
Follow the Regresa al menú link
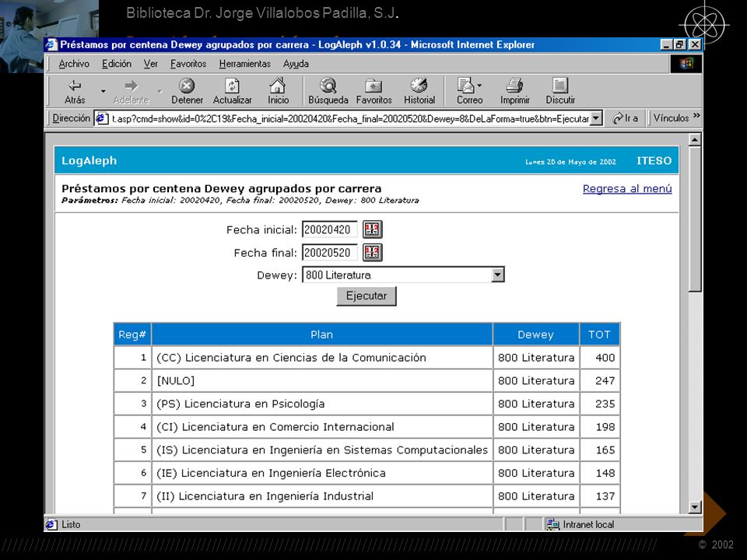point(627,188)
